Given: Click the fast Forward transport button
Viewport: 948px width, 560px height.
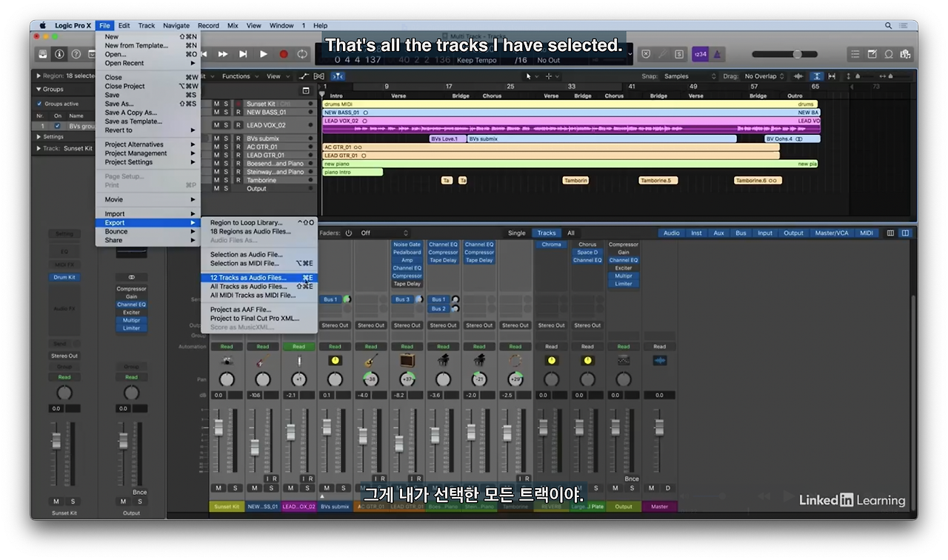Looking at the screenshot, I should (223, 54).
